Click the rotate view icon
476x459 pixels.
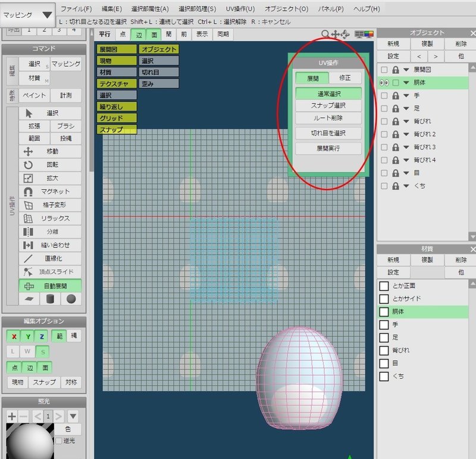pyautogui.click(x=345, y=35)
